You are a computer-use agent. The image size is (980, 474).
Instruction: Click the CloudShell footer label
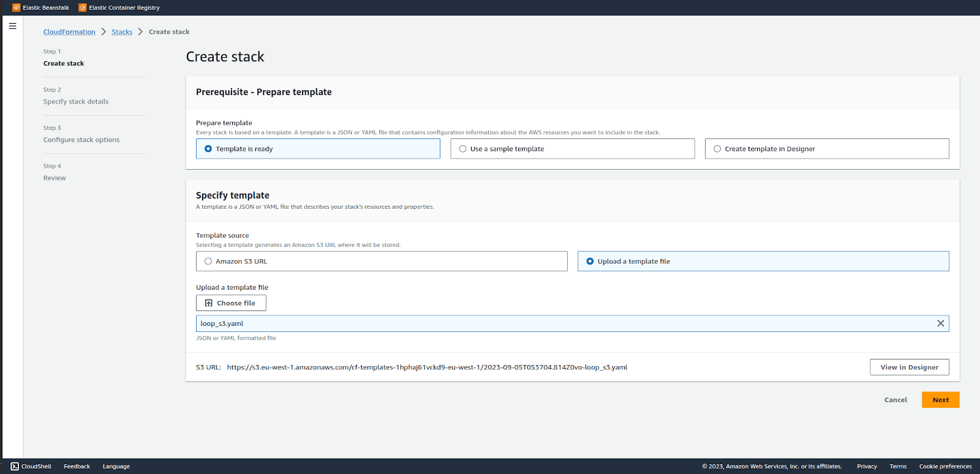(36, 467)
